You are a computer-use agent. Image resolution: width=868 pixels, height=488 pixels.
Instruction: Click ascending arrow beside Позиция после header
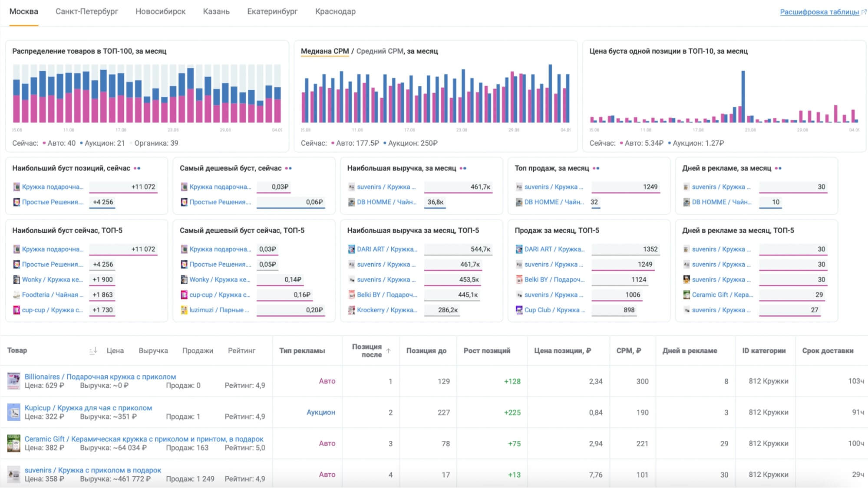click(x=389, y=350)
